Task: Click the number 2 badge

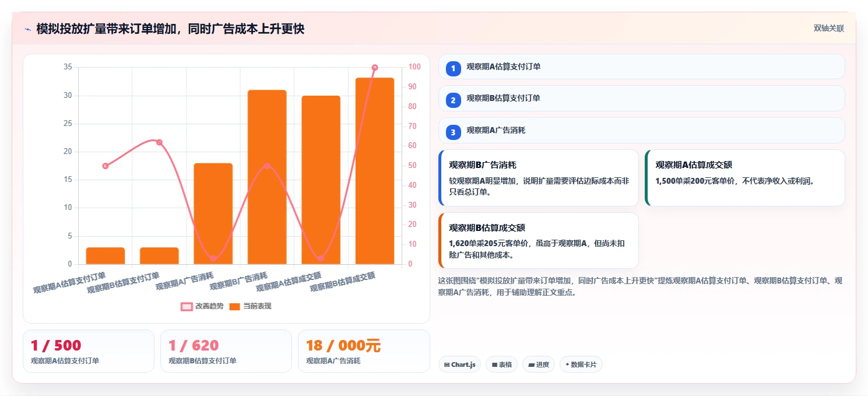Action: pos(453,100)
